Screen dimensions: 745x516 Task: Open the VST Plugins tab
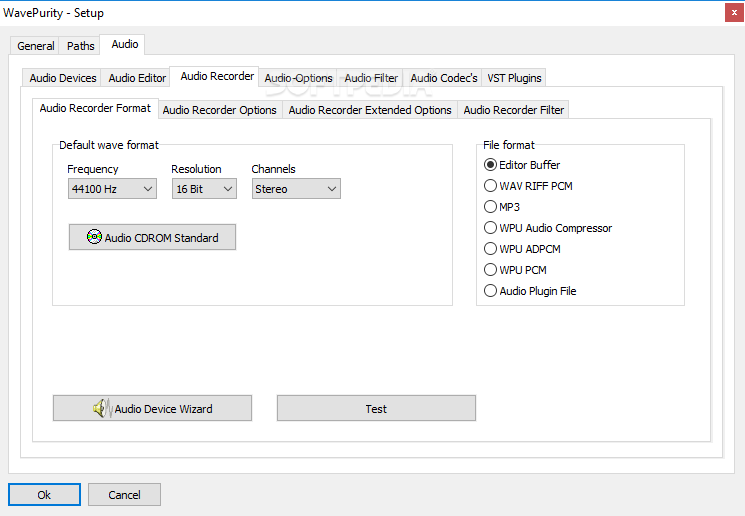click(514, 78)
